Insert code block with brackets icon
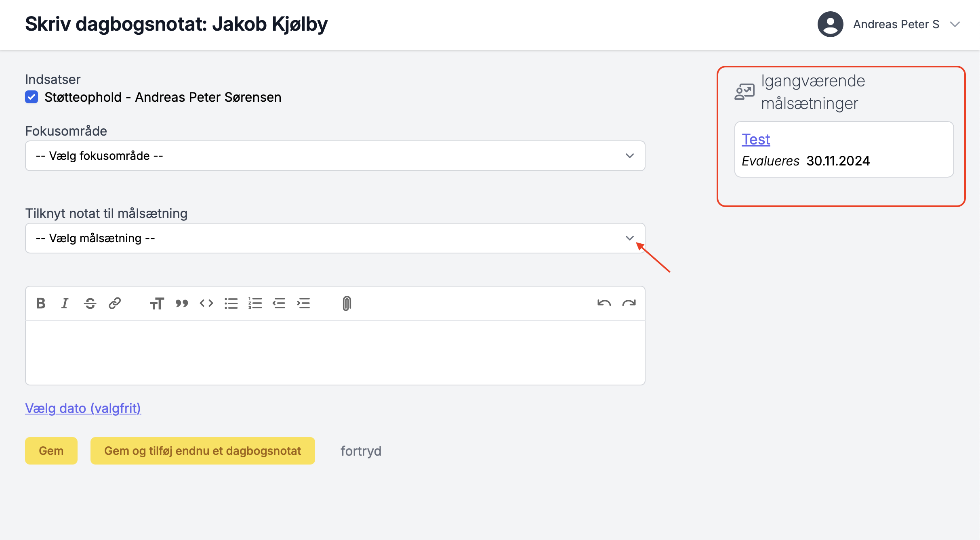The image size is (980, 540). (x=206, y=303)
